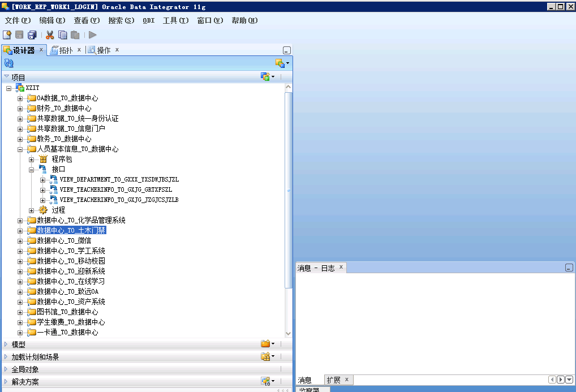
Task: Open 帮助(H) menu
Action: click(x=244, y=20)
